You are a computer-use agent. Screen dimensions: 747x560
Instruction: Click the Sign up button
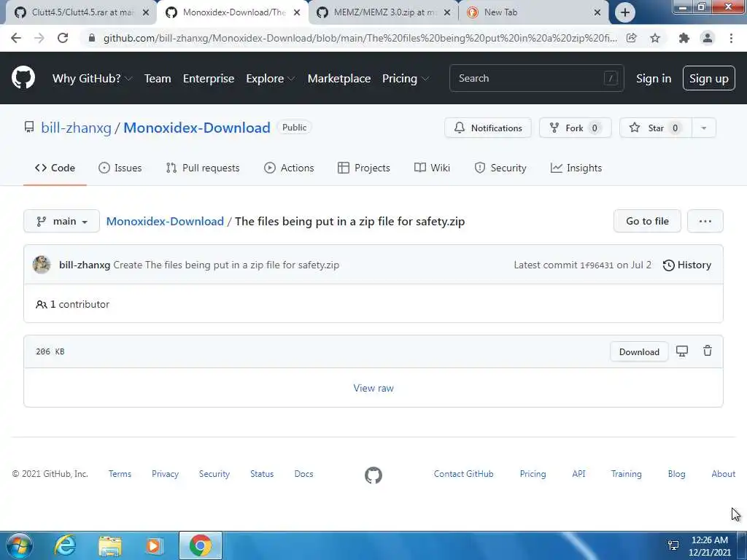click(x=708, y=79)
